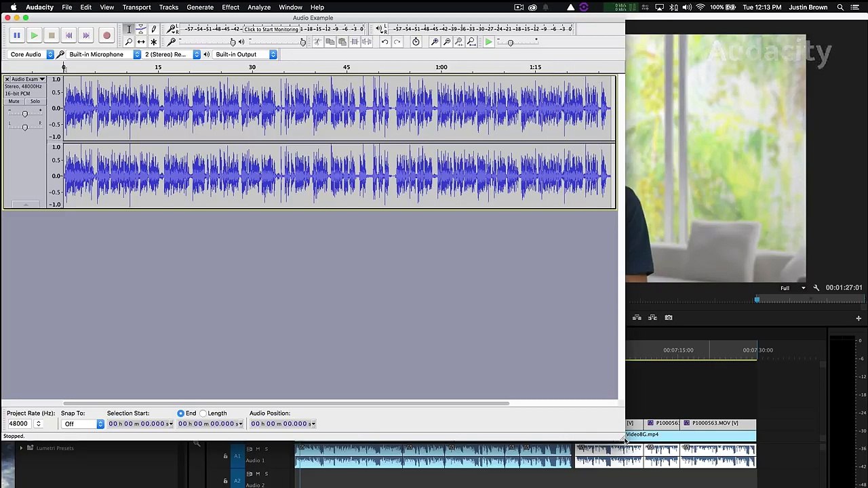Screen dimensions: 868x488
Task: Click the Paste icon in edit toolbar
Action: tap(342, 42)
